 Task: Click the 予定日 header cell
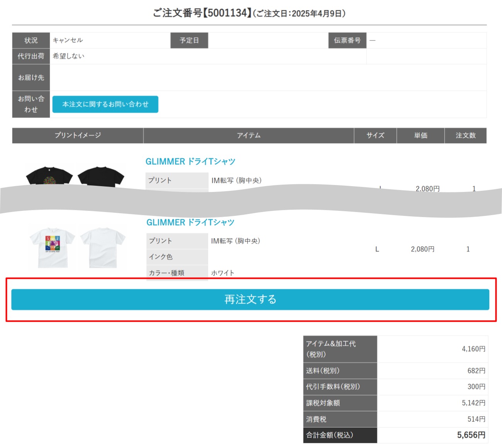click(x=189, y=40)
